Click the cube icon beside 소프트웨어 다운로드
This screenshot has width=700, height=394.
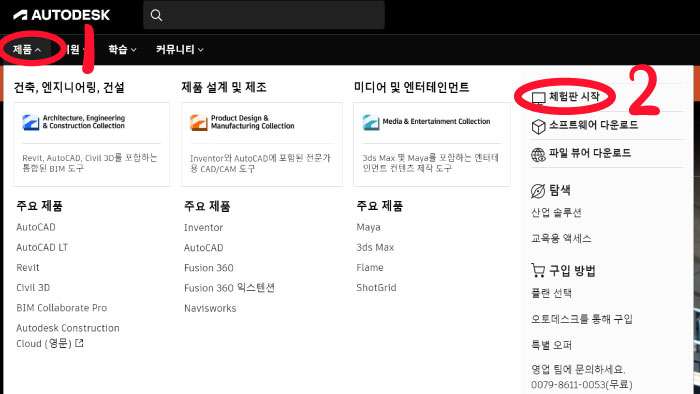tap(538, 127)
